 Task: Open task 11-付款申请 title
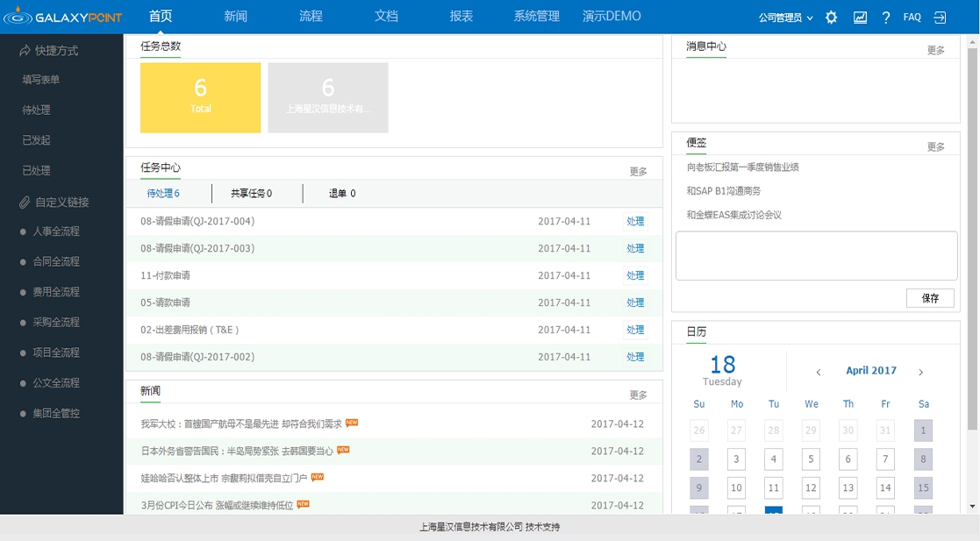pyautogui.click(x=165, y=275)
